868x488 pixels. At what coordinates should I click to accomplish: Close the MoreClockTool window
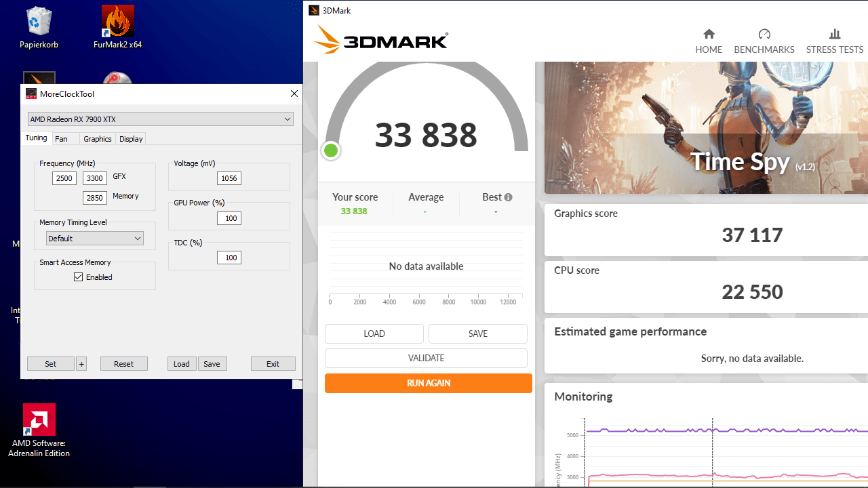[x=294, y=94]
